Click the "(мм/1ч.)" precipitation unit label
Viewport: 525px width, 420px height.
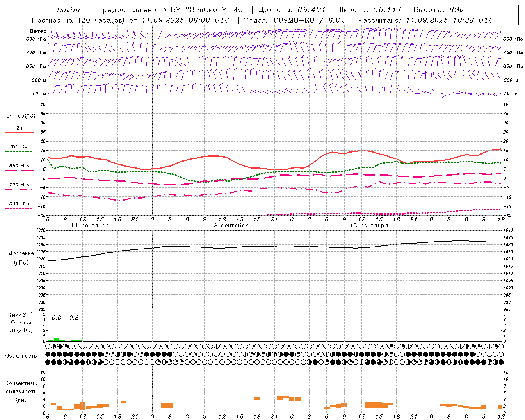(x=21, y=330)
